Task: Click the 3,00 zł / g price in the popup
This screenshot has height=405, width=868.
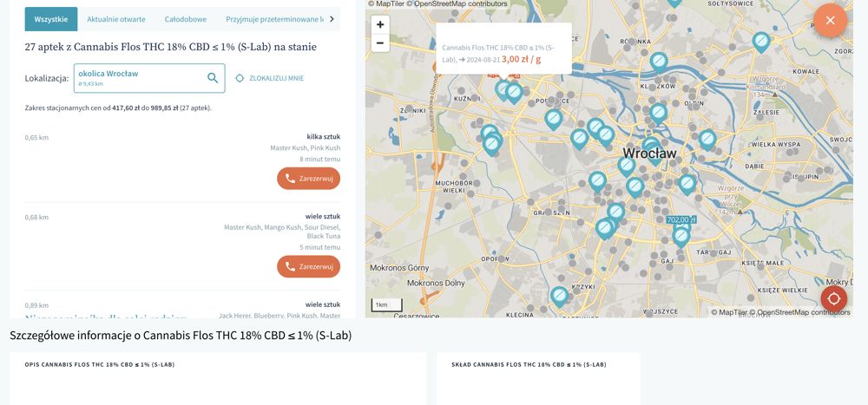Action: tap(522, 59)
